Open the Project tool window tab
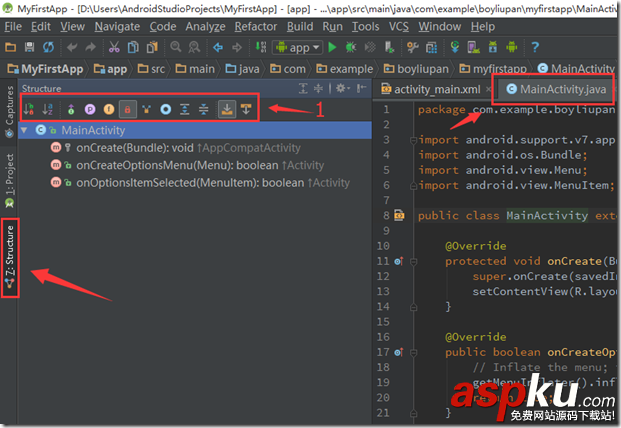Viewport: 621px width, 428px height. click(x=10, y=181)
